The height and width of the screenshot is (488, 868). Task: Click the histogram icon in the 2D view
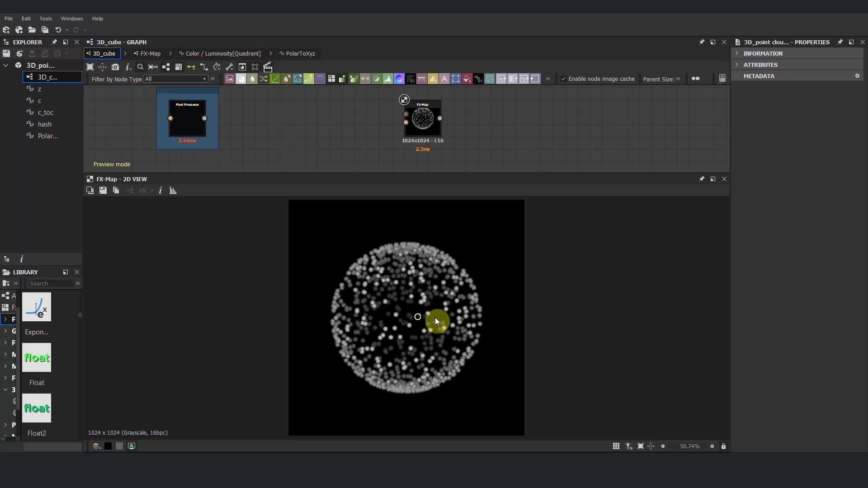coord(173,190)
